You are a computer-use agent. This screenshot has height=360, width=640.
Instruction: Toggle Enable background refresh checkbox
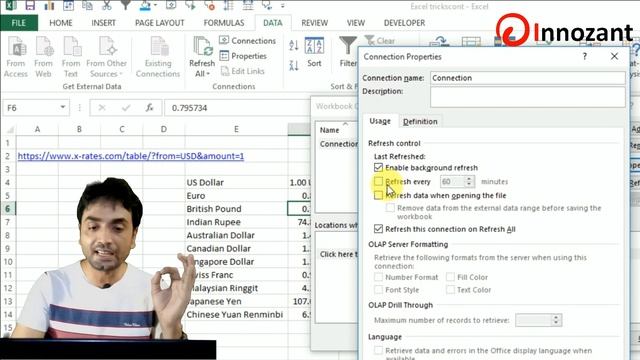click(378, 167)
